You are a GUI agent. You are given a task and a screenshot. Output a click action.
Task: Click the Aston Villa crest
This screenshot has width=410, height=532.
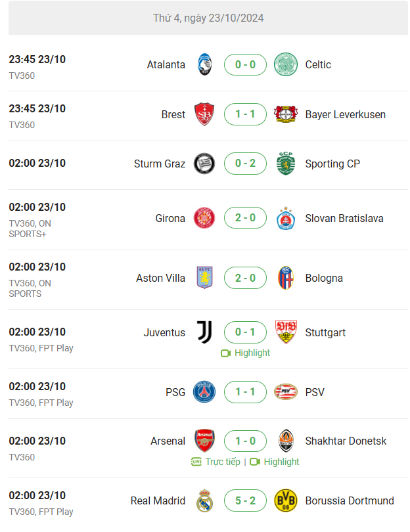(x=204, y=278)
